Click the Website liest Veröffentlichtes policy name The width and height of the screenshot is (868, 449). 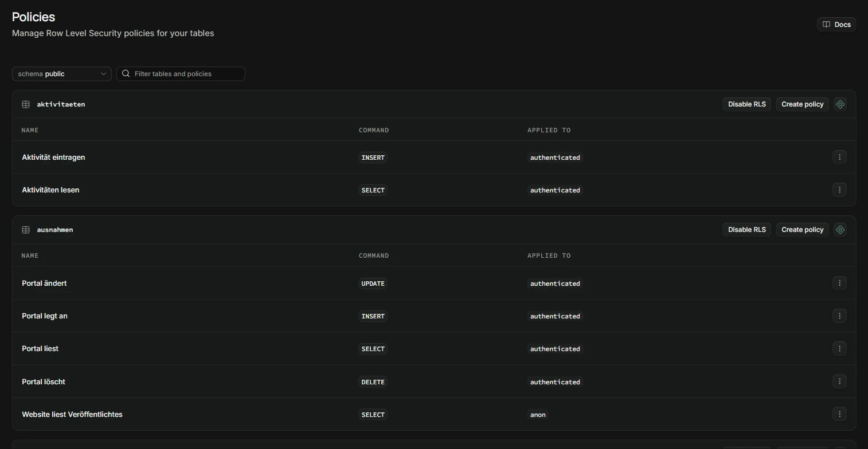72,415
